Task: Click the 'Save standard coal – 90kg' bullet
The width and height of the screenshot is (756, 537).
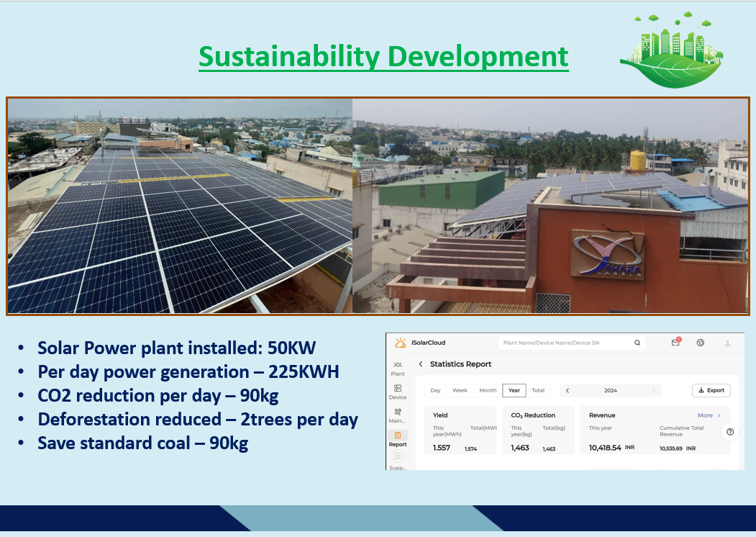Action: point(142,443)
